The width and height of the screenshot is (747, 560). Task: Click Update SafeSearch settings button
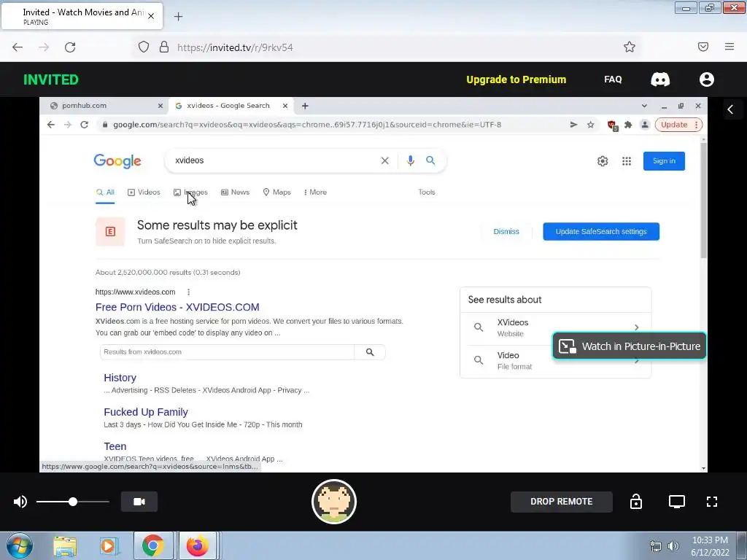tap(601, 231)
